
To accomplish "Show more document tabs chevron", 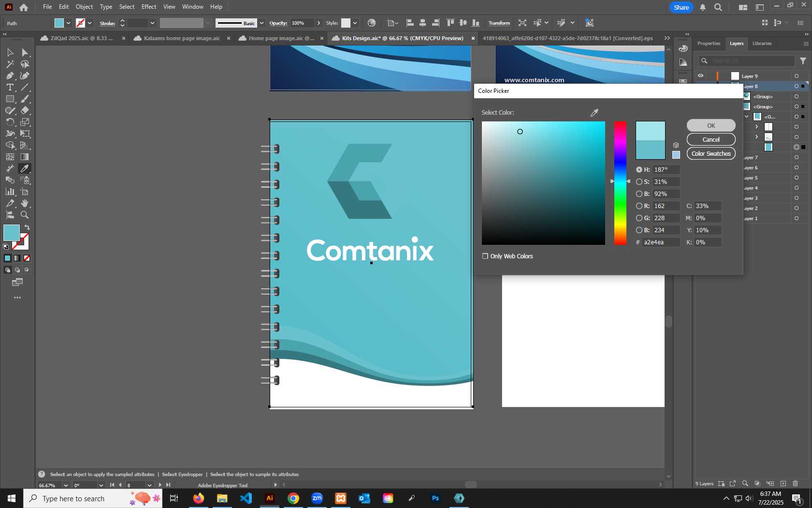I will (667, 38).
